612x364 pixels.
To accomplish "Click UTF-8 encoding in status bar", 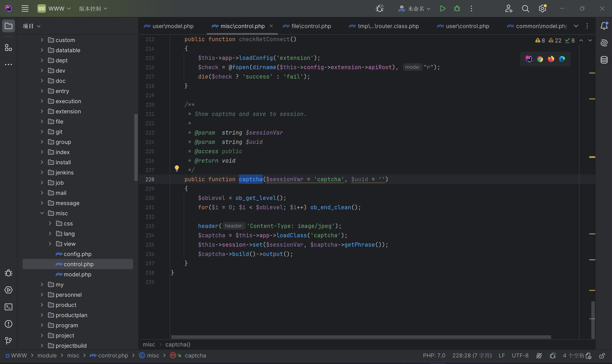I will coord(520,356).
